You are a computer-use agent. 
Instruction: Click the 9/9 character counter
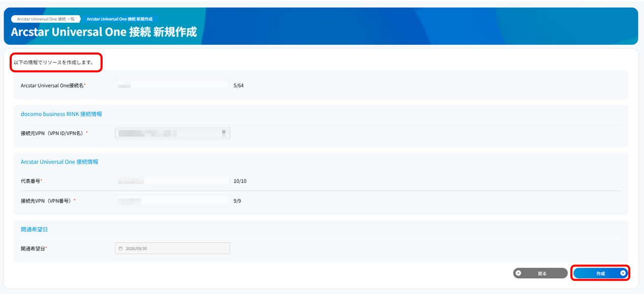237,201
